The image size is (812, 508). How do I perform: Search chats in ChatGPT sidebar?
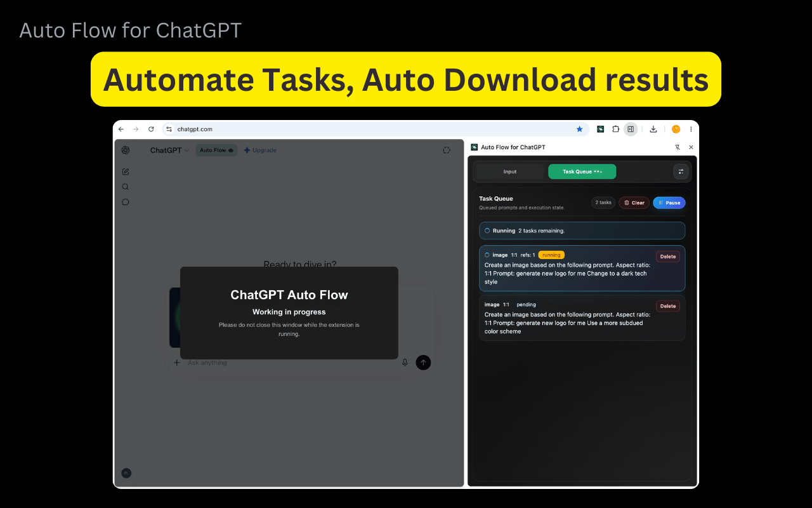coord(126,187)
